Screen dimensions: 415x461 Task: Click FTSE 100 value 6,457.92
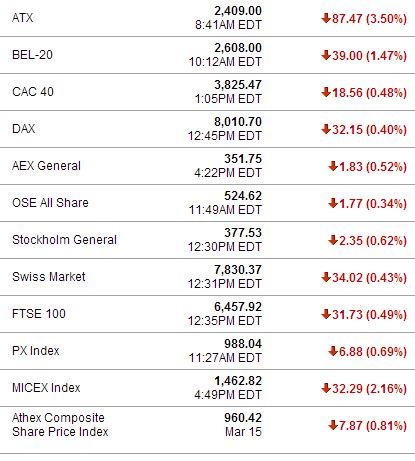pos(238,307)
